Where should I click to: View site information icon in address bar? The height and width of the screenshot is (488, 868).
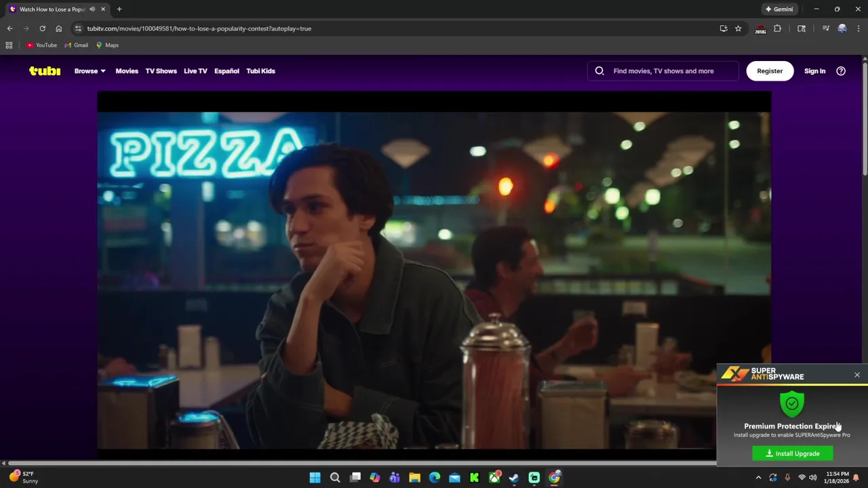(78, 28)
